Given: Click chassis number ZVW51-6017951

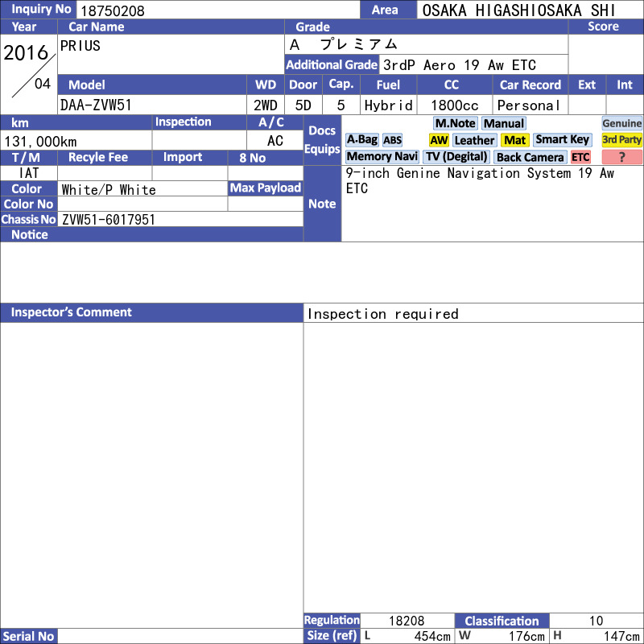Looking at the screenshot, I should click(x=109, y=220).
